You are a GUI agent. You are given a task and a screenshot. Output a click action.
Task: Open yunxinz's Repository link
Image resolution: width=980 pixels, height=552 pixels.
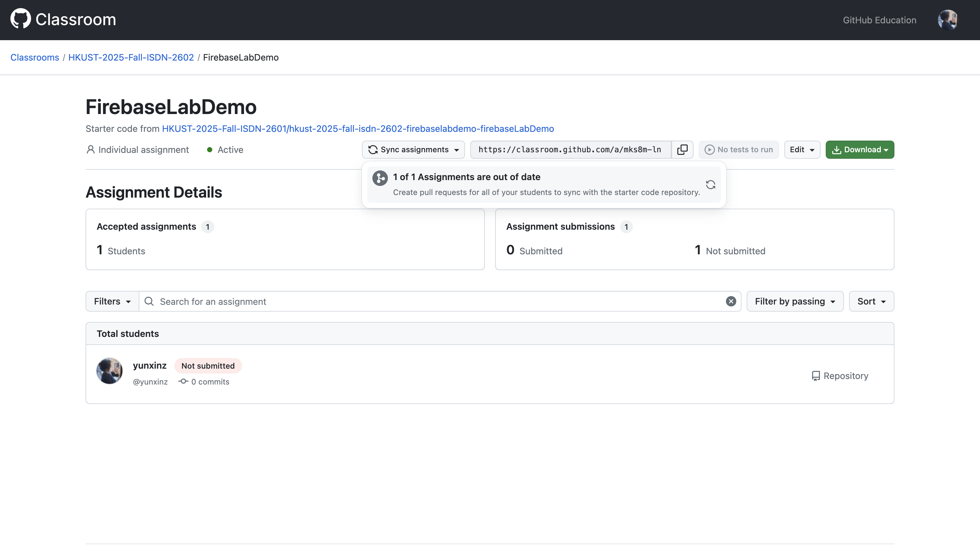(840, 376)
